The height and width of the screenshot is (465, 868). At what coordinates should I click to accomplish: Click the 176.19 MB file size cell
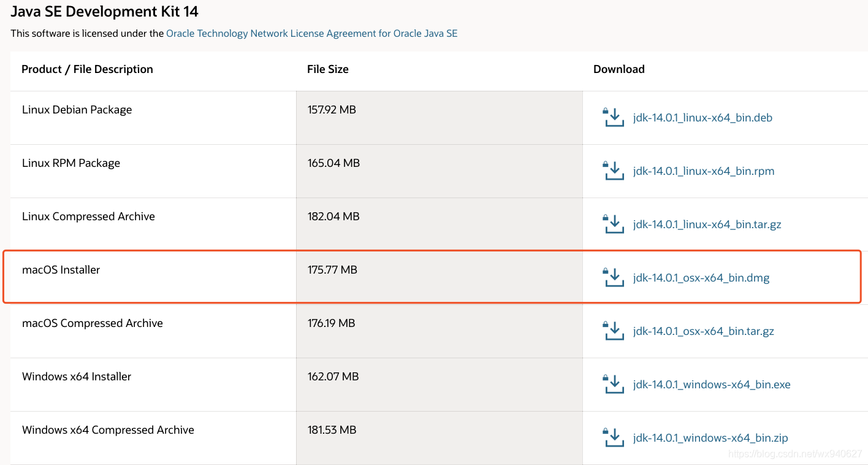(439, 331)
